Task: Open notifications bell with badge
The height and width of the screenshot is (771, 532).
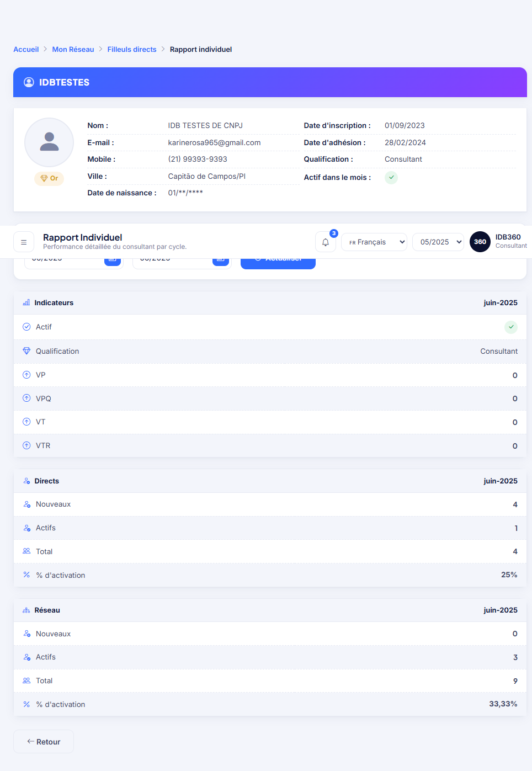Action: pos(326,242)
